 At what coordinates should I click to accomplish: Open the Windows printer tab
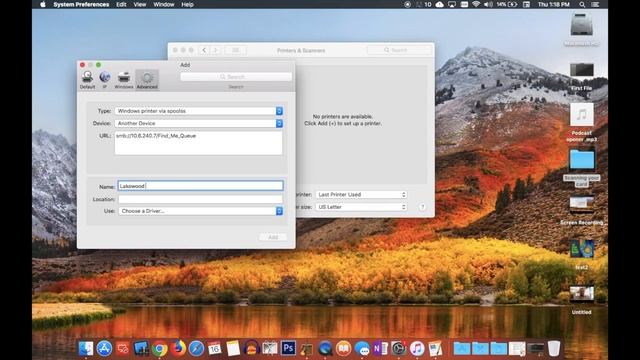pos(124,80)
